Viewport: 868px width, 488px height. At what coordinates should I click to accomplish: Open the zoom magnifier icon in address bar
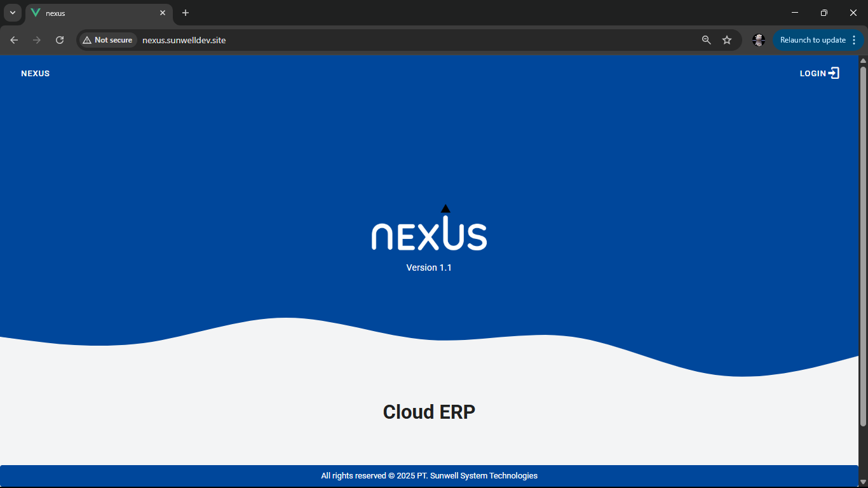(x=706, y=40)
